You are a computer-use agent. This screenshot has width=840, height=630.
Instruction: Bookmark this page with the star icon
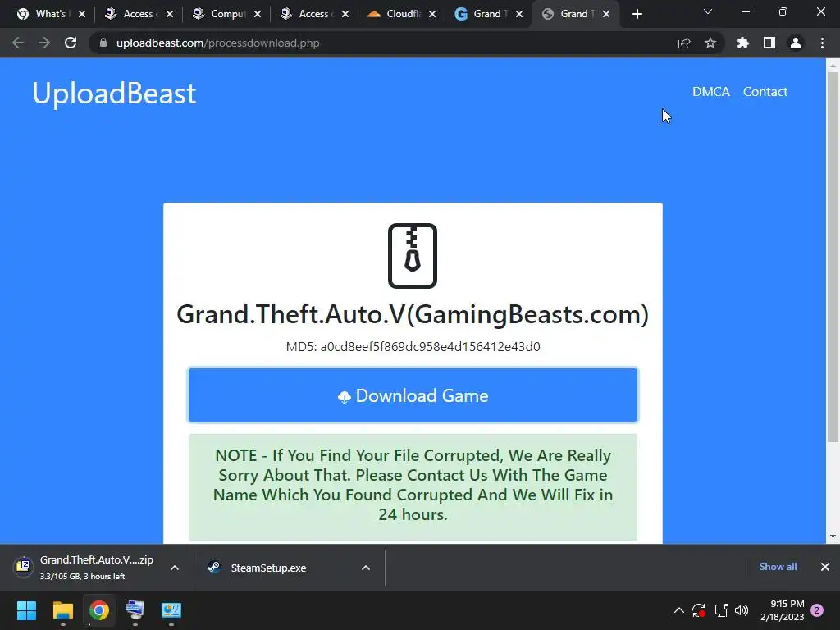click(710, 43)
